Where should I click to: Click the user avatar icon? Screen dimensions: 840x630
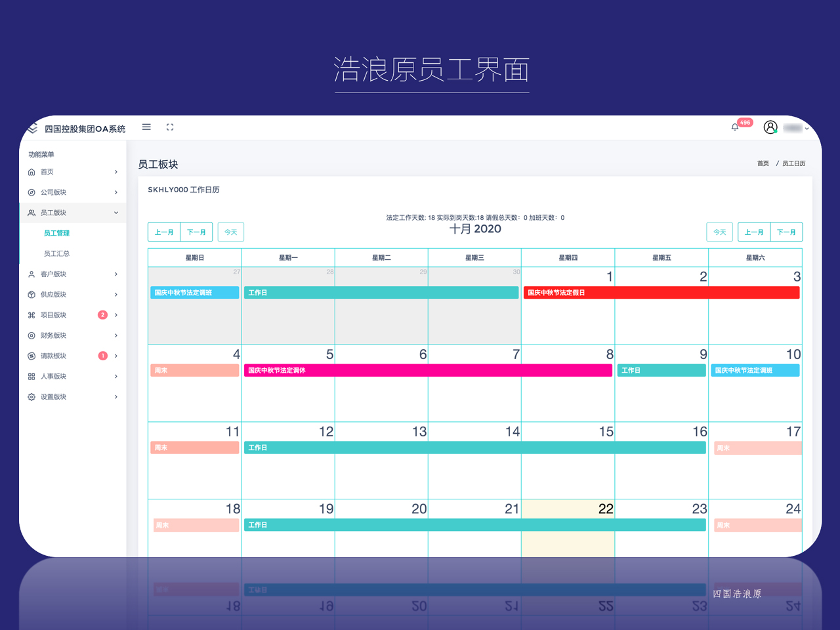click(x=770, y=127)
